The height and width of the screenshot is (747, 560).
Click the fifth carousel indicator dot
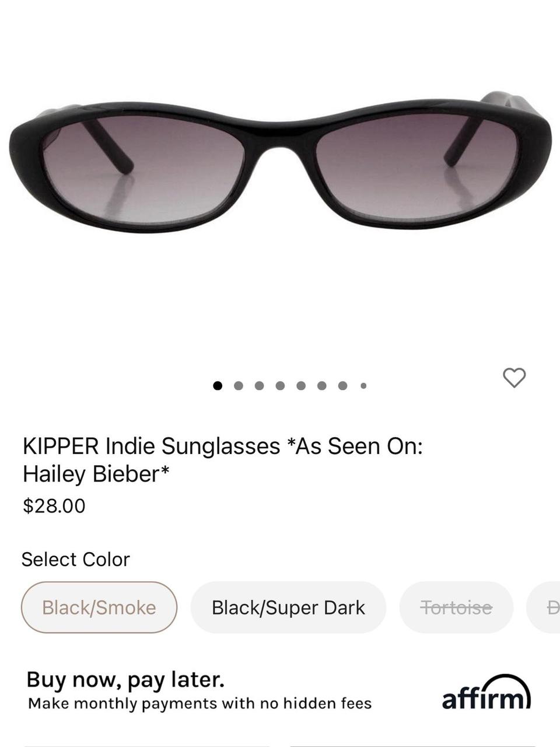pyautogui.click(x=302, y=385)
